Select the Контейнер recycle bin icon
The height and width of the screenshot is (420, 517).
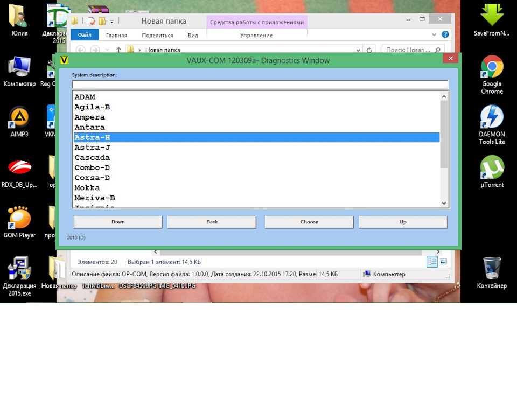tap(492, 272)
